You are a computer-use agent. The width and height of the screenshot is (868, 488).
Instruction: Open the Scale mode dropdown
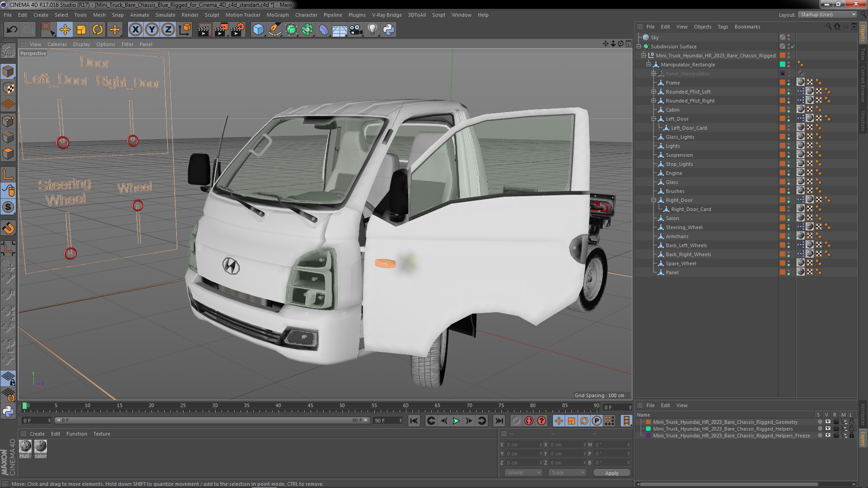[x=567, y=473]
